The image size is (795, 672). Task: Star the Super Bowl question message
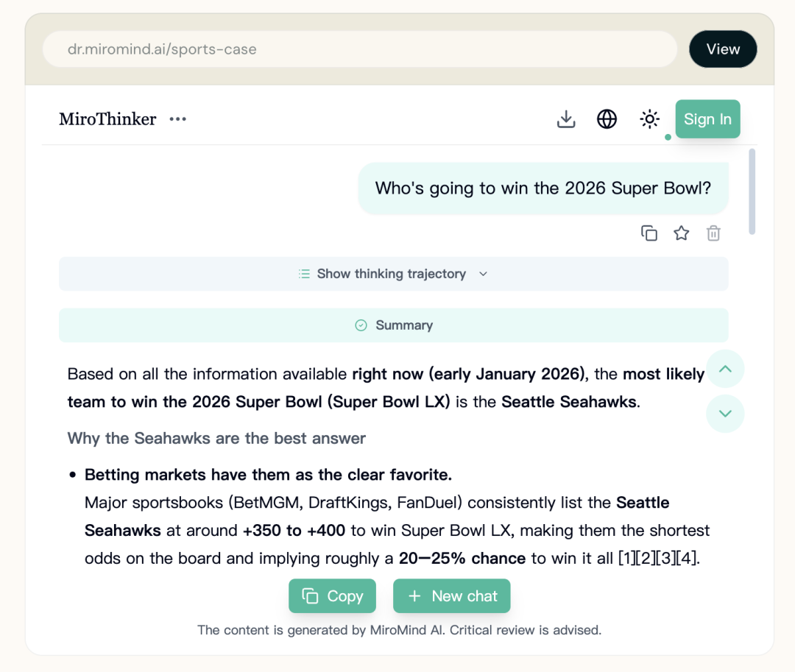[682, 233]
